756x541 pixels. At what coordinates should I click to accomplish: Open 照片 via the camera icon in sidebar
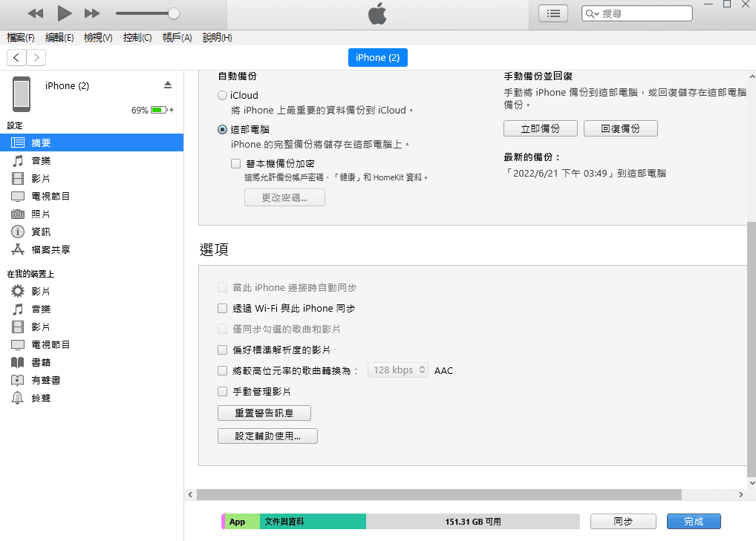click(18, 214)
